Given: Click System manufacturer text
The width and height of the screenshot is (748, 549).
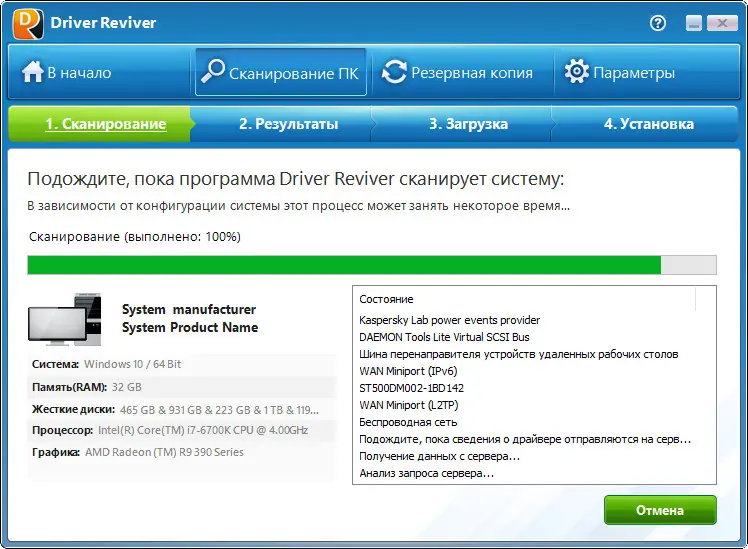Looking at the screenshot, I should (189, 310).
